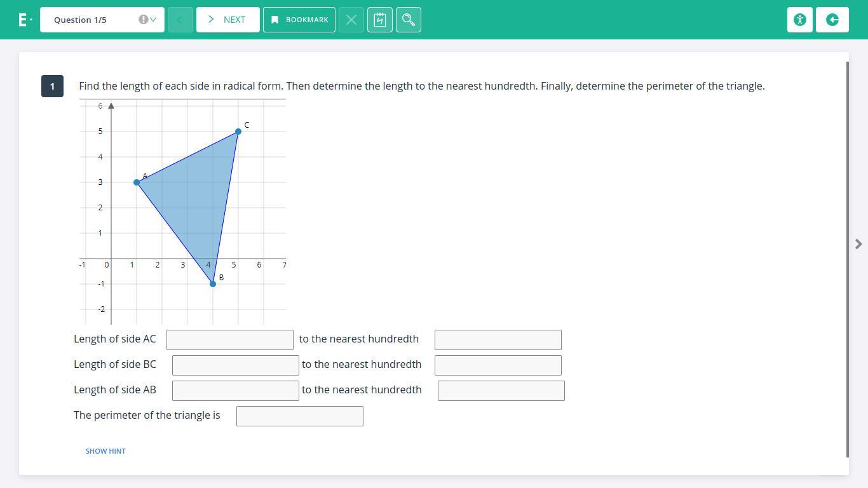This screenshot has height=488, width=868.
Task: Click the perimeter of the triangle field
Action: click(x=300, y=416)
